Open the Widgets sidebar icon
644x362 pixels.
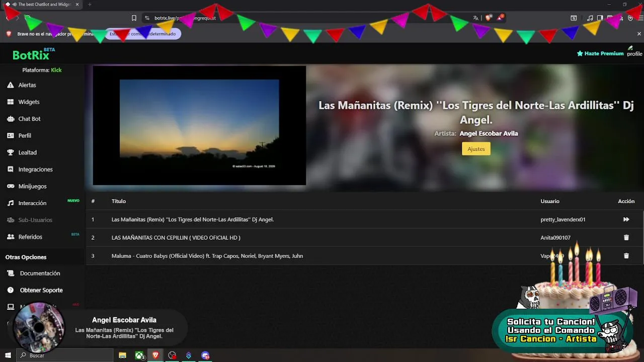pyautogui.click(x=10, y=102)
